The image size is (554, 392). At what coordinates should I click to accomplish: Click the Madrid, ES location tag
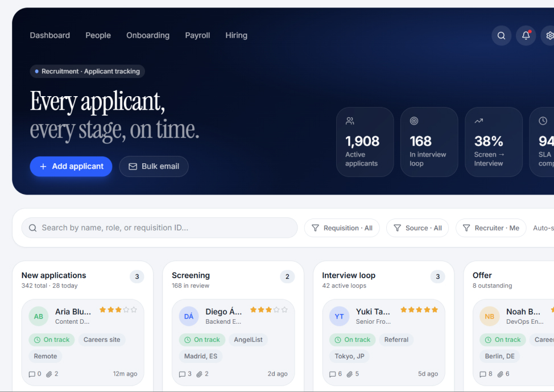tap(201, 356)
